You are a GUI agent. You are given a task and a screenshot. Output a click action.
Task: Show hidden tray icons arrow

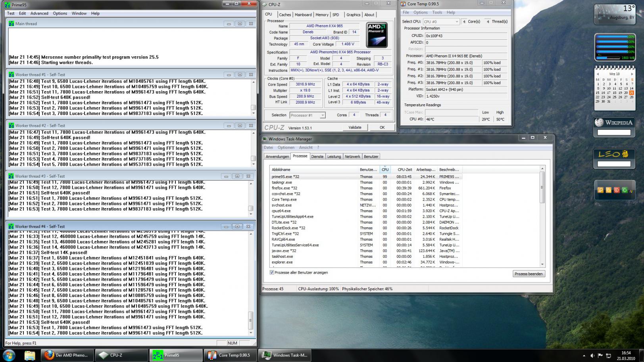point(584,356)
